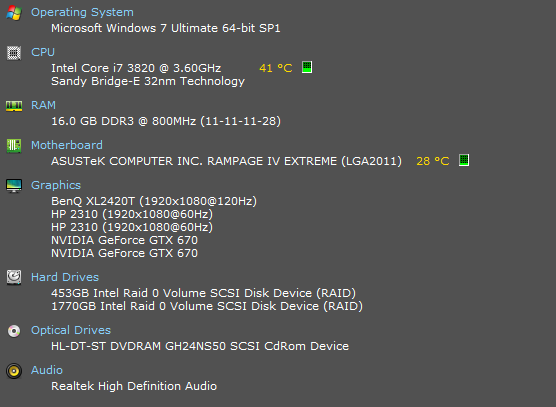Viewport: 556px width, 407px height.
Task: Click the Optical Drives disc icon
Action: [x=14, y=331]
